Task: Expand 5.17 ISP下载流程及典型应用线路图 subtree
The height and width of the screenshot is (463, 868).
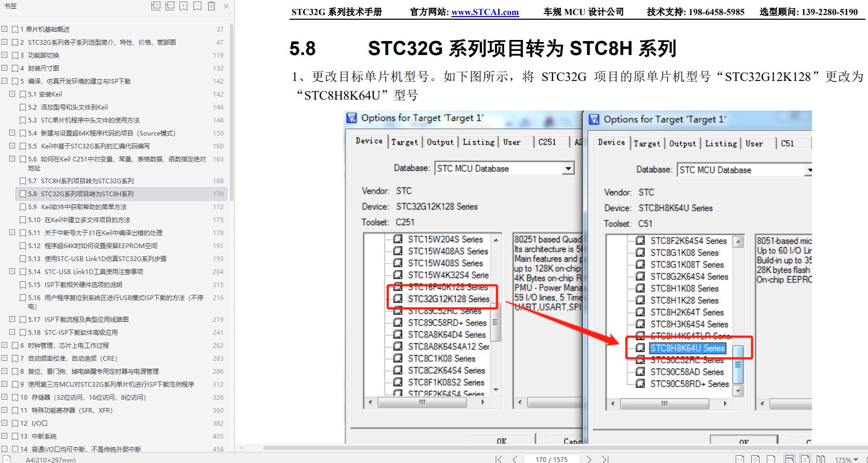Action: [12, 319]
